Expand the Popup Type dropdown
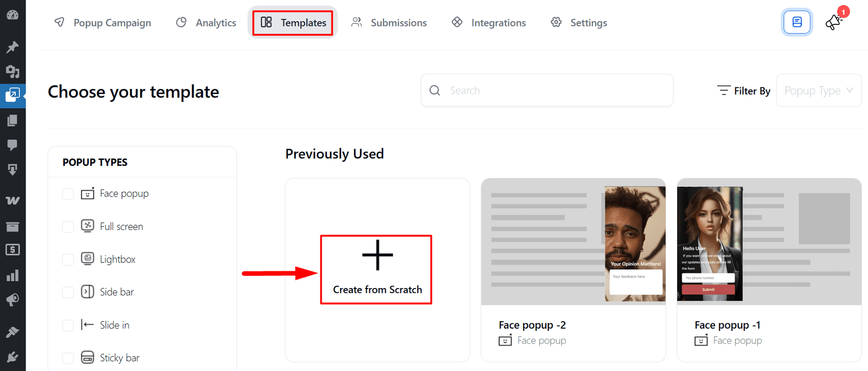This screenshot has width=868, height=371. [x=819, y=91]
